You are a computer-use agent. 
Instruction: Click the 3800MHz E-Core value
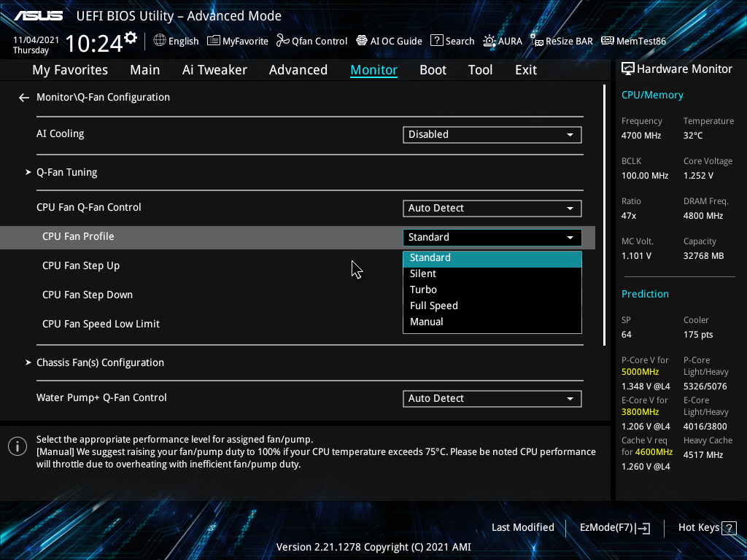tap(640, 412)
